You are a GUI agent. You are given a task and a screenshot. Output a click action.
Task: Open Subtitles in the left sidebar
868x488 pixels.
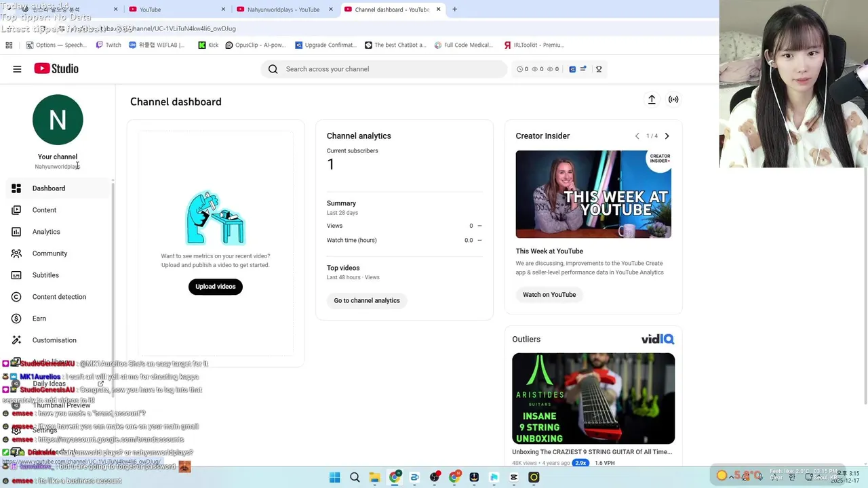coord(58,275)
